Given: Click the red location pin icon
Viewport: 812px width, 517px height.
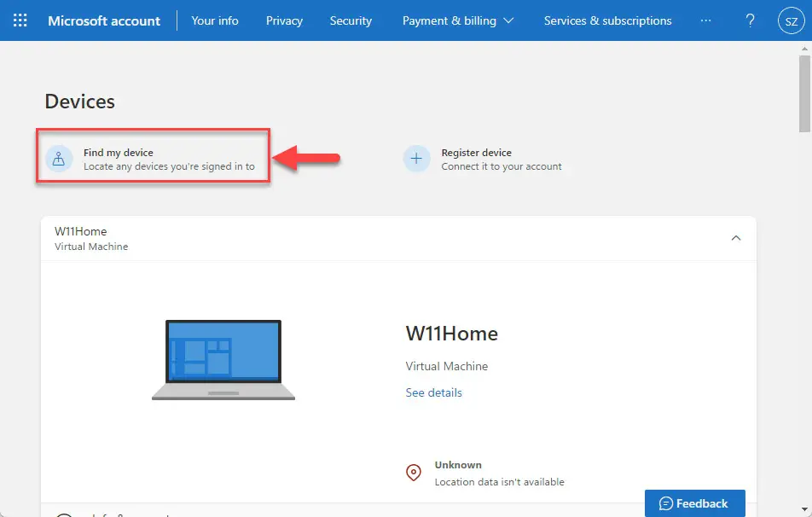Looking at the screenshot, I should [x=413, y=473].
